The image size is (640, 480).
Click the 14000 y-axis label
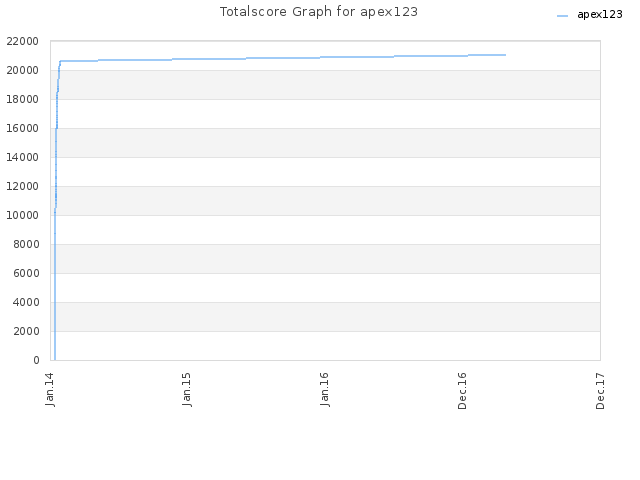coord(22,157)
